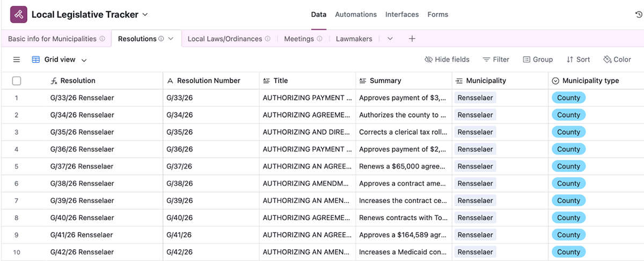Image resolution: width=644 pixels, height=261 pixels.
Task: Select Summary cell Increases a Medicaid con…
Action: pos(404,252)
